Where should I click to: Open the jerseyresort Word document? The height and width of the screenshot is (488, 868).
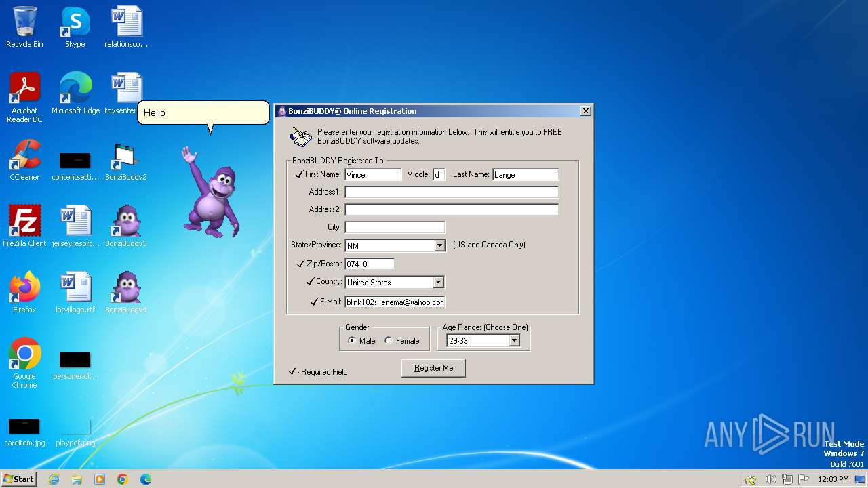coord(75,226)
